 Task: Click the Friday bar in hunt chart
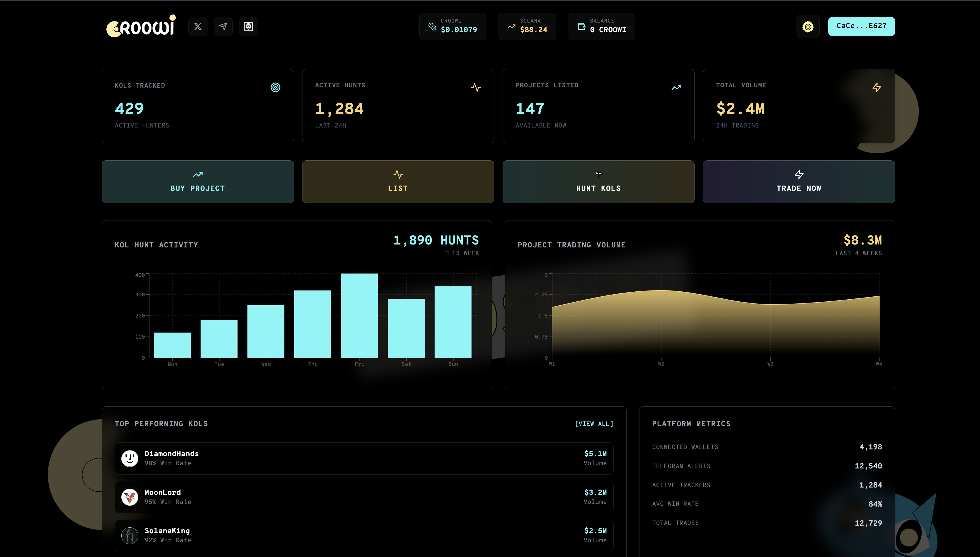click(359, 316)
